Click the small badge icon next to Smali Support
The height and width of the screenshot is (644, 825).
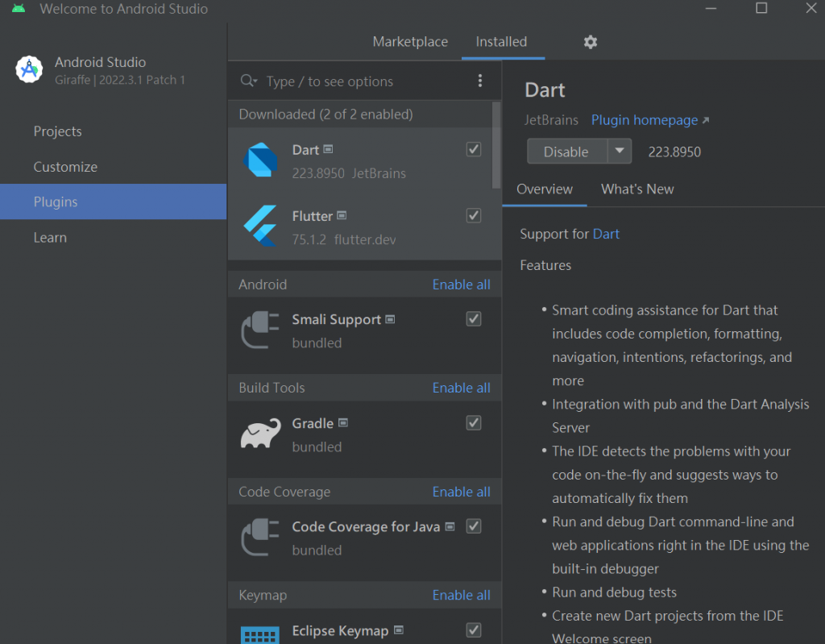[390, 319]
